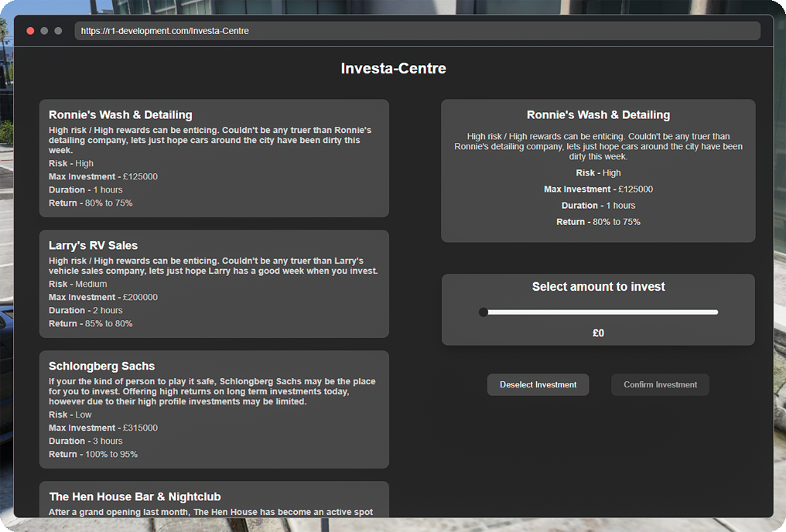Click the Investa-Centre page title
786x532 pixels.
click(394, 68)
